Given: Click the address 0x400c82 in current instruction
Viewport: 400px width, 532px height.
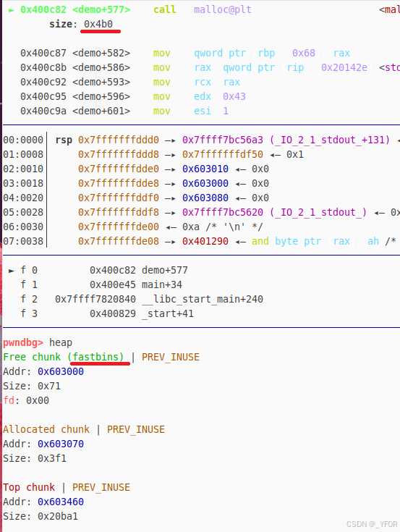Looking at the screenshot, I should [43, 9].
